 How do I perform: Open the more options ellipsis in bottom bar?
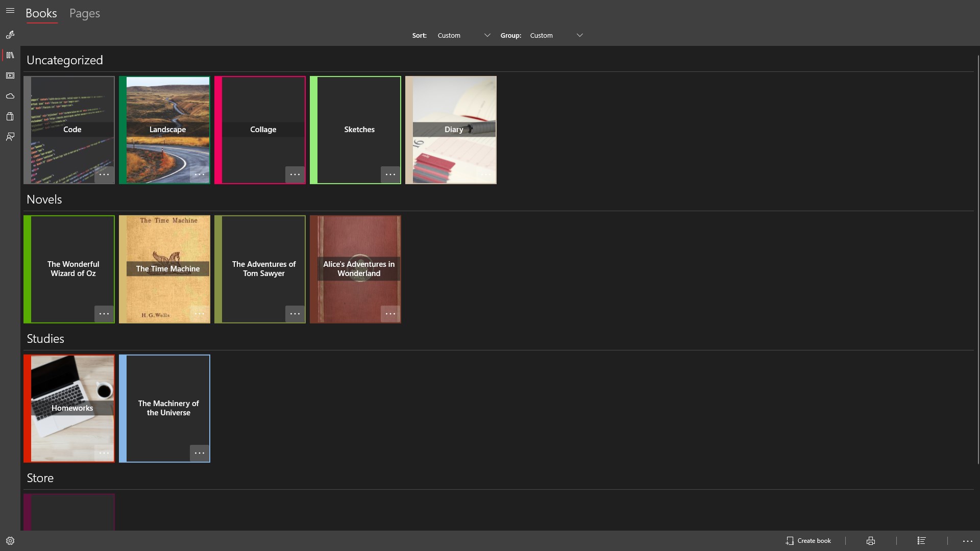tap(968, 540)
